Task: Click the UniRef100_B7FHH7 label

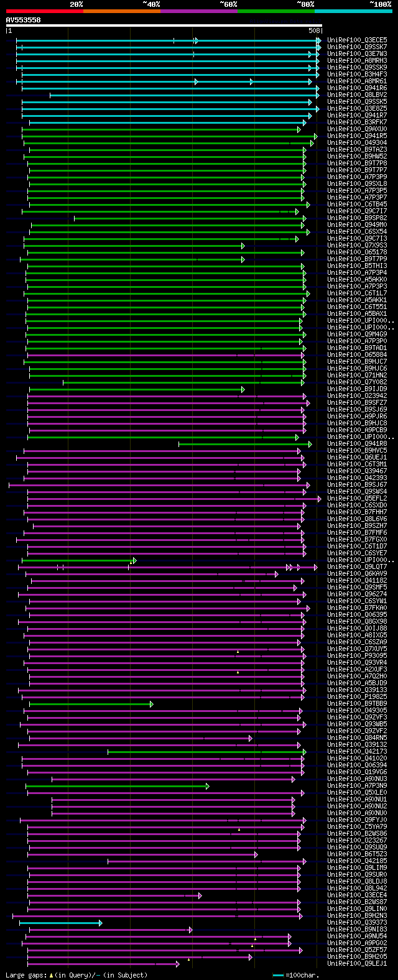Action: pyautogui.click(x=357, y=512)
